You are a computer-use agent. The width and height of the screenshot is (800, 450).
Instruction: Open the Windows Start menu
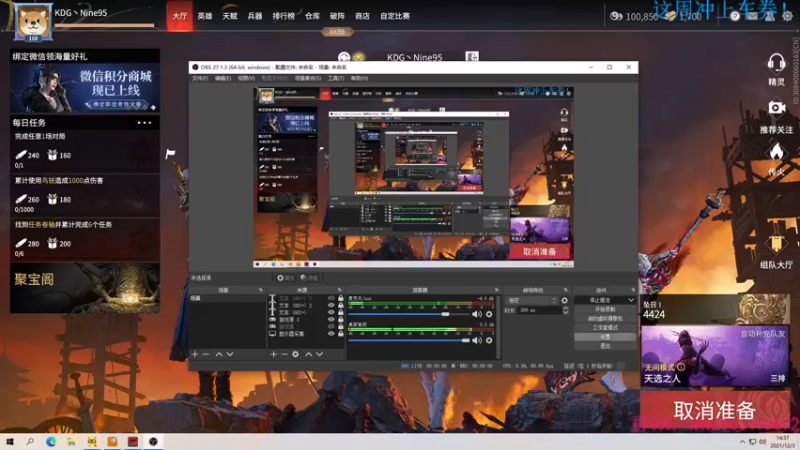tap(10, 442)
